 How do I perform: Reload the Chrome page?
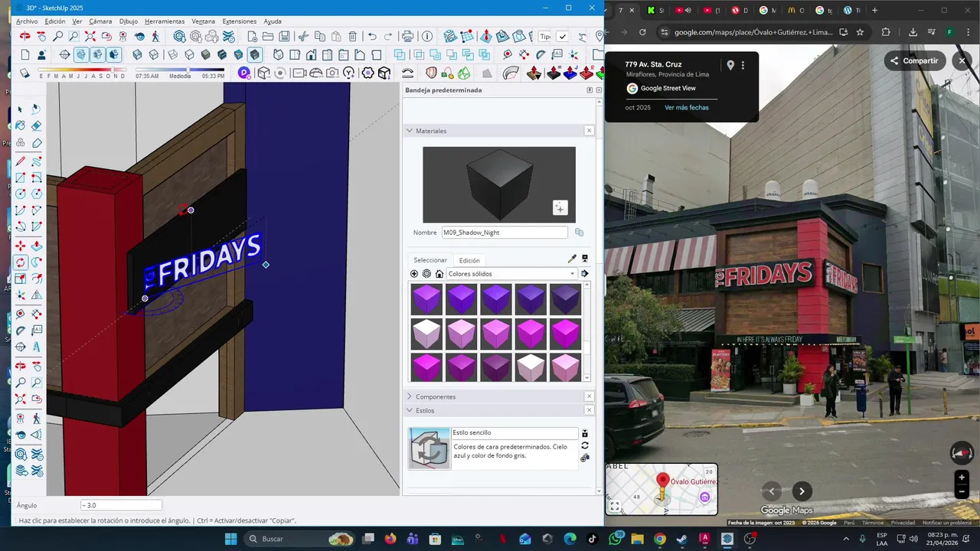(642, 32)
